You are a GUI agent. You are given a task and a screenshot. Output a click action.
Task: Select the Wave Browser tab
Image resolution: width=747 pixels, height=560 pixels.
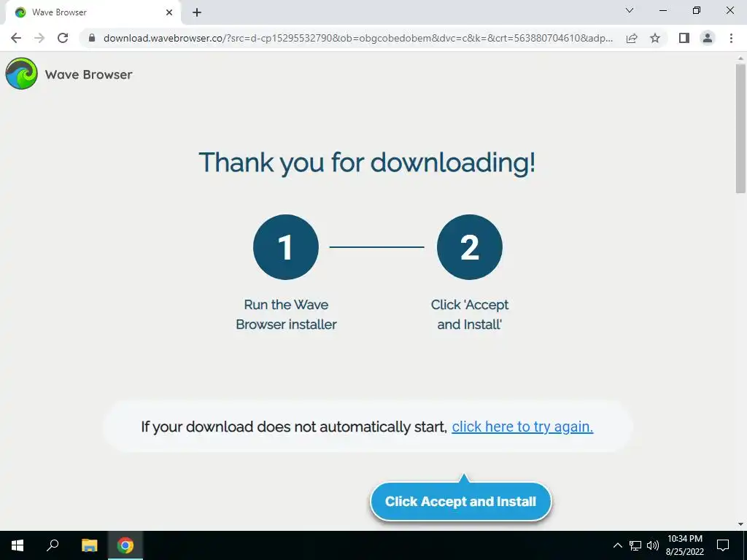coord(93,12)
